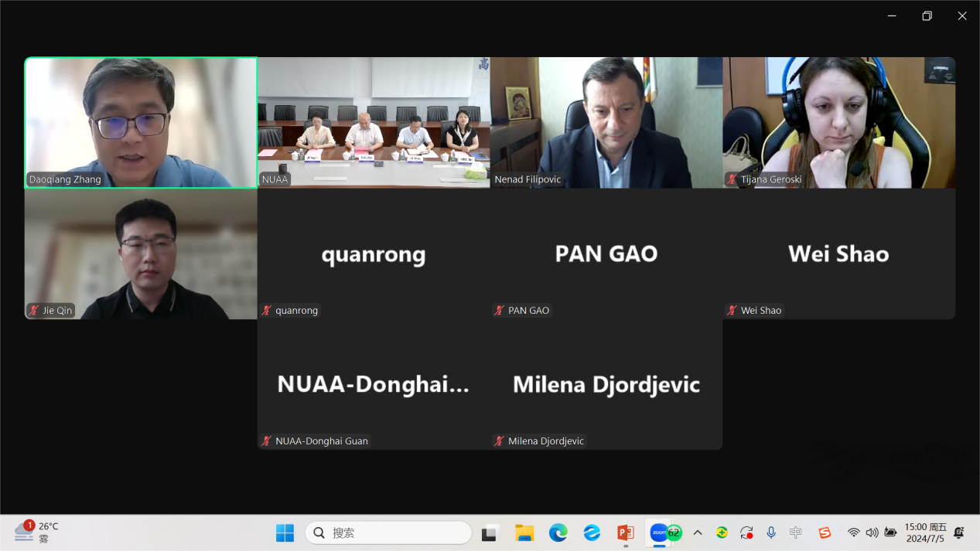The height and width of the screenshot is (551, 980).
Task: Click the Milena Djordjevic participant tile
Action: coord(606,384)
